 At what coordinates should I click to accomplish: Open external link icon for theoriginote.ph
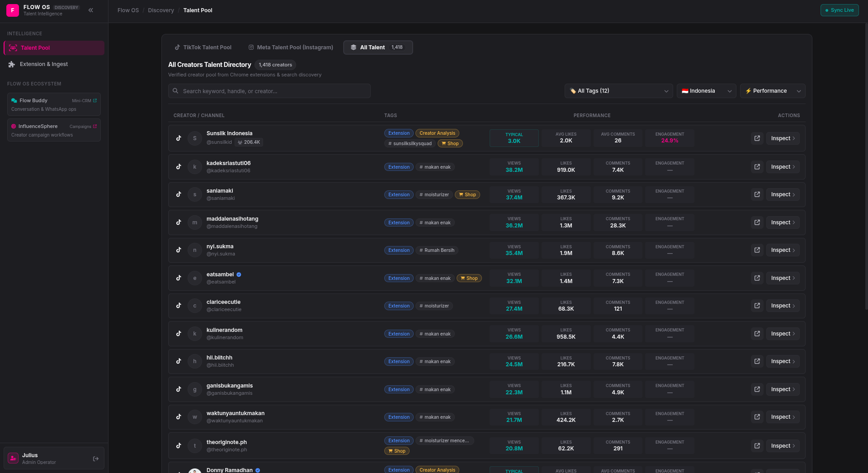point(757,446)
